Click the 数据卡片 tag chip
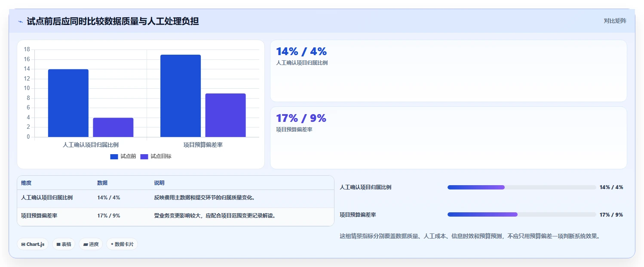Image resolution: width=644 pixels, height=267 pixels. [122, 244]
